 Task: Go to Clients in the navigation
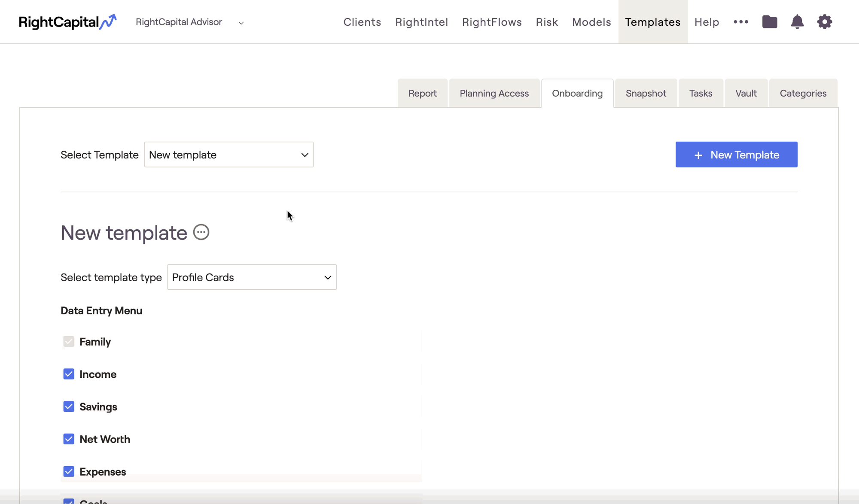pos(362,22)
